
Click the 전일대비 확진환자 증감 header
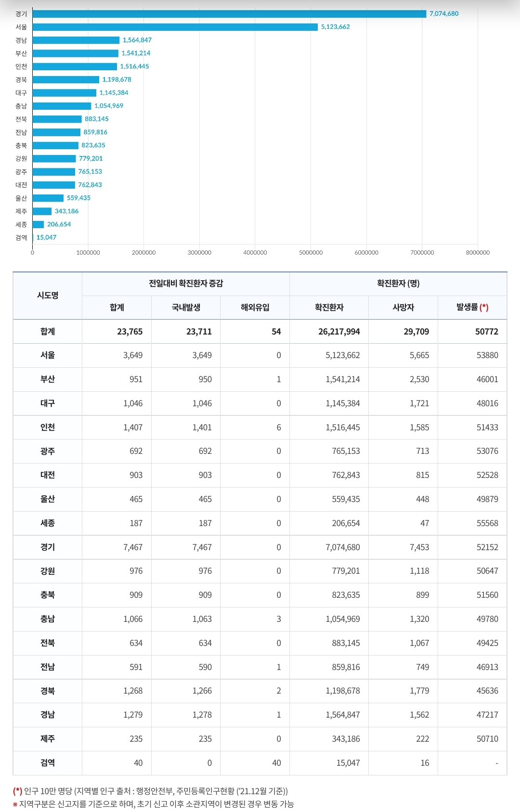click(186, 284)
